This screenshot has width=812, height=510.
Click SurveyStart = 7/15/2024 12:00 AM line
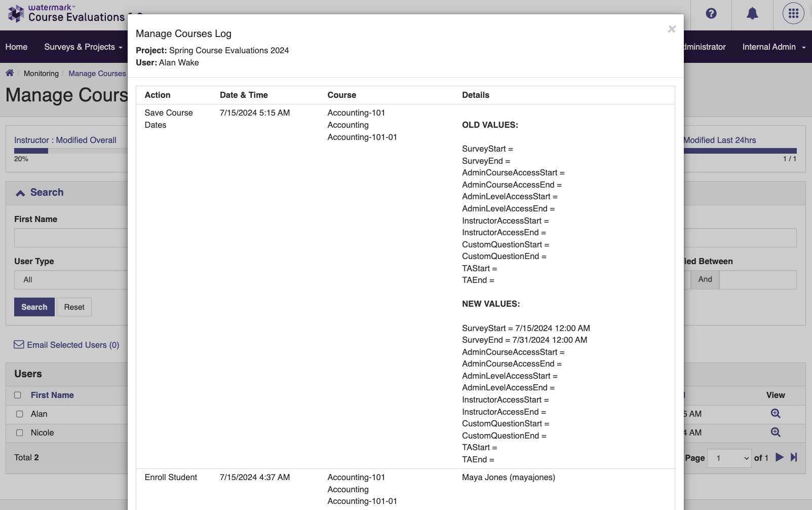click(526, 328)
